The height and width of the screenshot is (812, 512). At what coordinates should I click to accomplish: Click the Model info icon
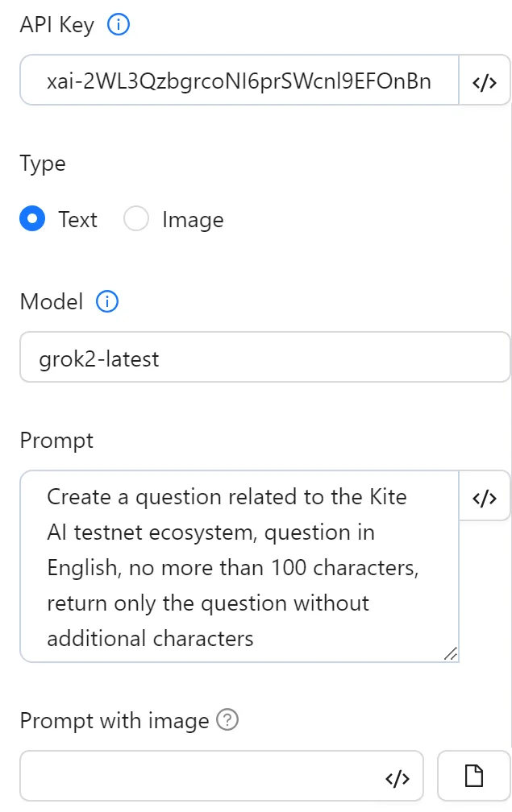(107, 302)
